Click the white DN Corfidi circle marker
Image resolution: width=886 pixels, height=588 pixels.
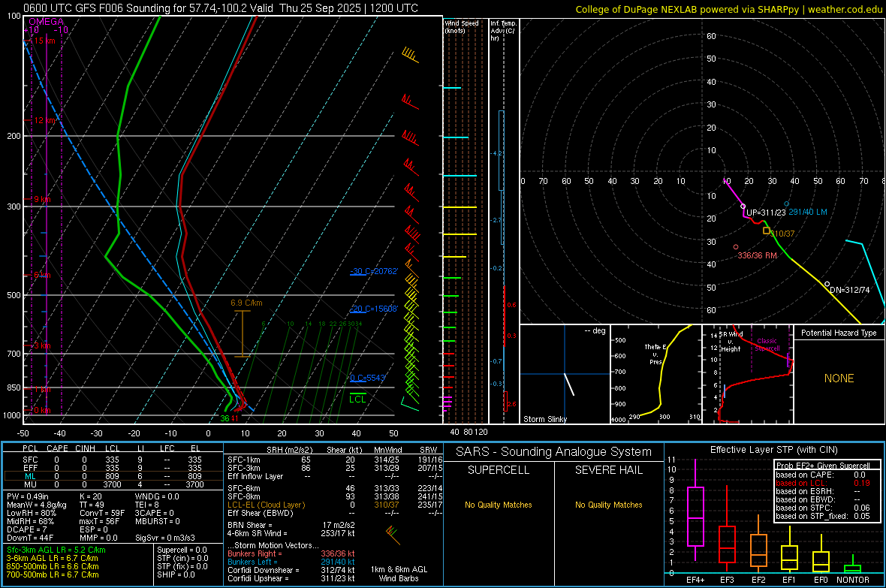point(827,284)
